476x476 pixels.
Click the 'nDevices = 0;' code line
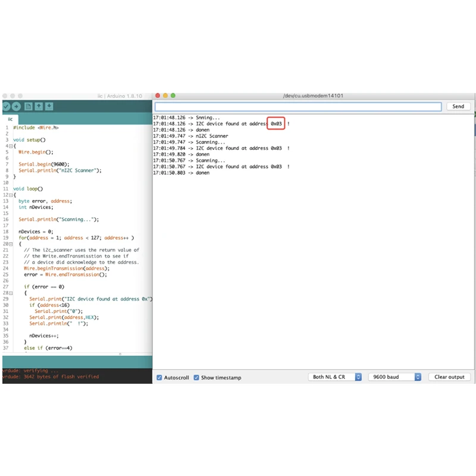36,231
